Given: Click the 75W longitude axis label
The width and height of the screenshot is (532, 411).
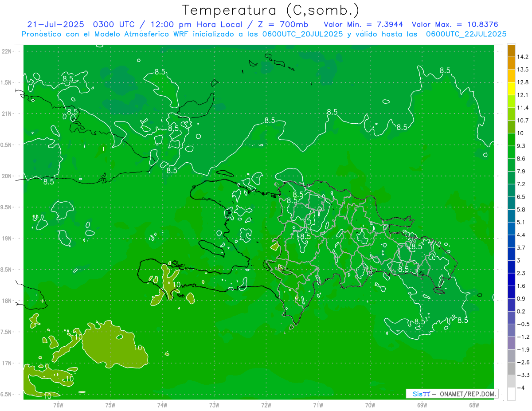Looking at the screenshot, I should click(110, 405).
